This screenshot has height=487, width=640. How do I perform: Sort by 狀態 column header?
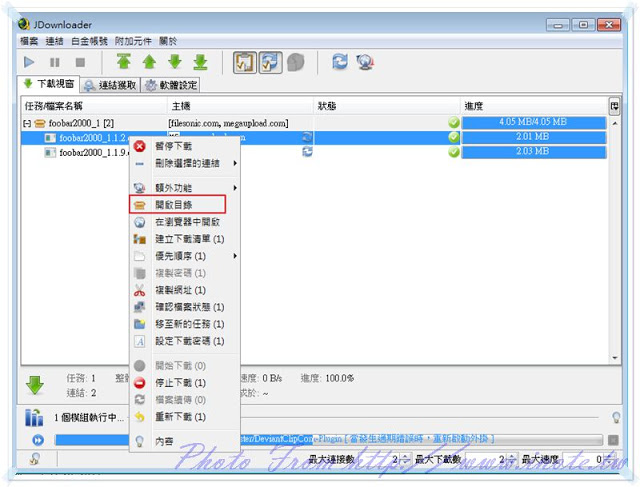point(387,106)
